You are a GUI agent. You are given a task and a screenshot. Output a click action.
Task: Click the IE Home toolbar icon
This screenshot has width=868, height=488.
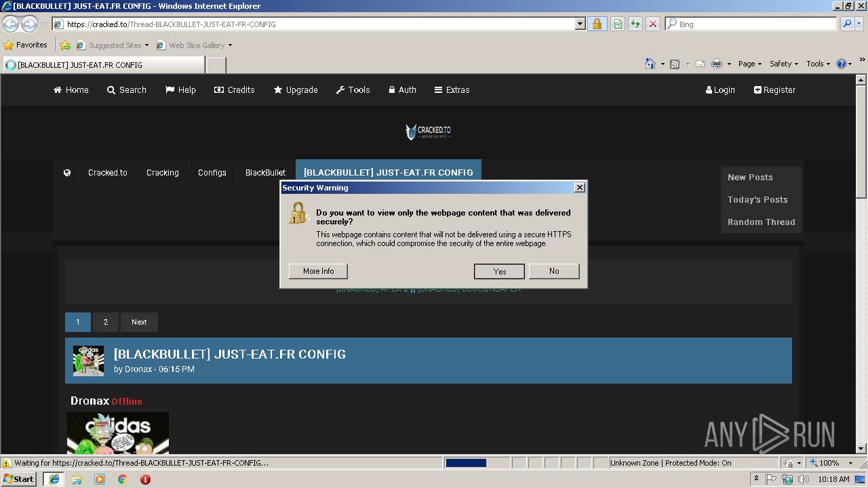click(650, 64)
